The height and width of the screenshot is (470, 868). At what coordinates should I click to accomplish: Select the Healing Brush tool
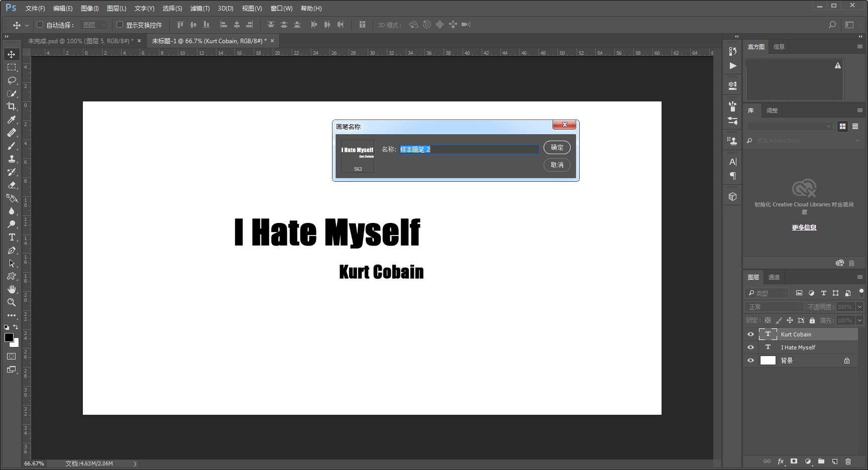(x=12, y=133)
